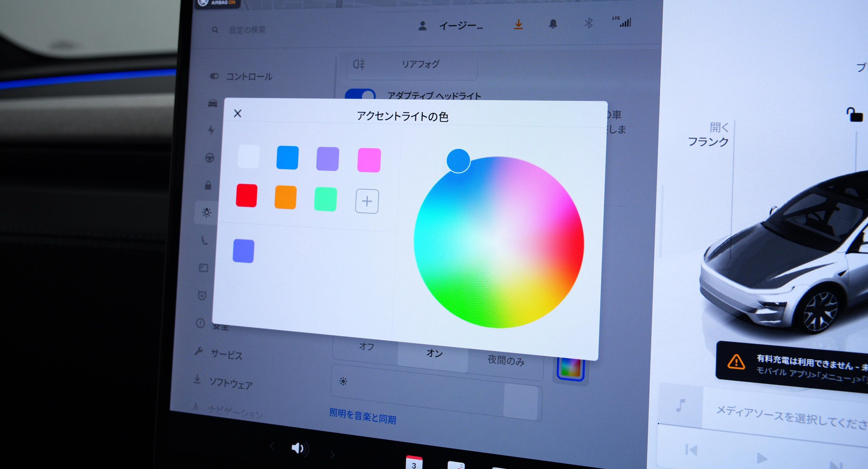
Task: Choose the saved periwinkle custom color
Action: pyautogui.click(x=243, y=251)
